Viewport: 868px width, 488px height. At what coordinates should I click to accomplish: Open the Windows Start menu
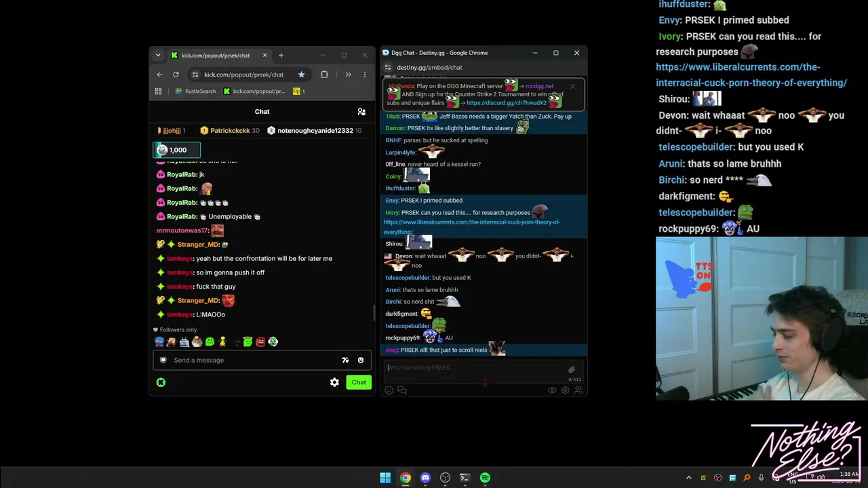click(x=385, y=478)
